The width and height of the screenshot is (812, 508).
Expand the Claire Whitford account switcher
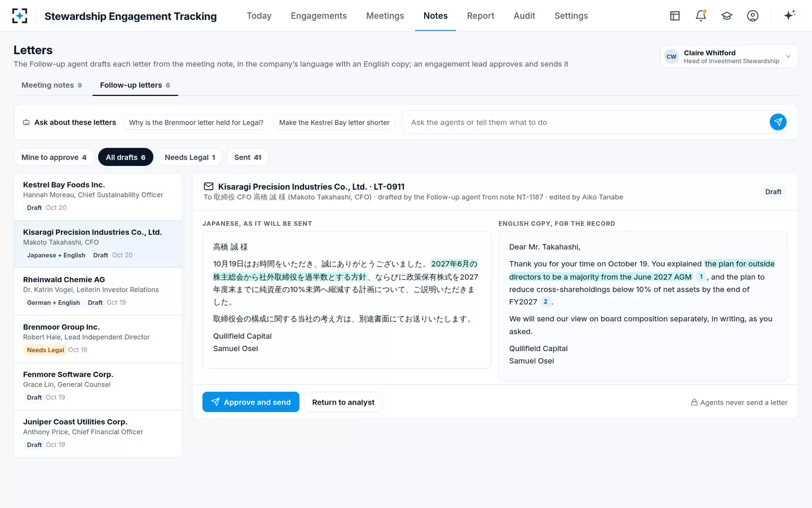pyautogui.click(x=729, y=56)
